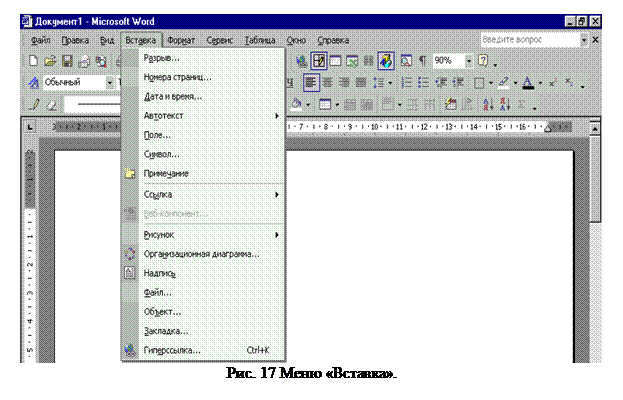Apply the yellow Highlight marker color

coord(504,83)
